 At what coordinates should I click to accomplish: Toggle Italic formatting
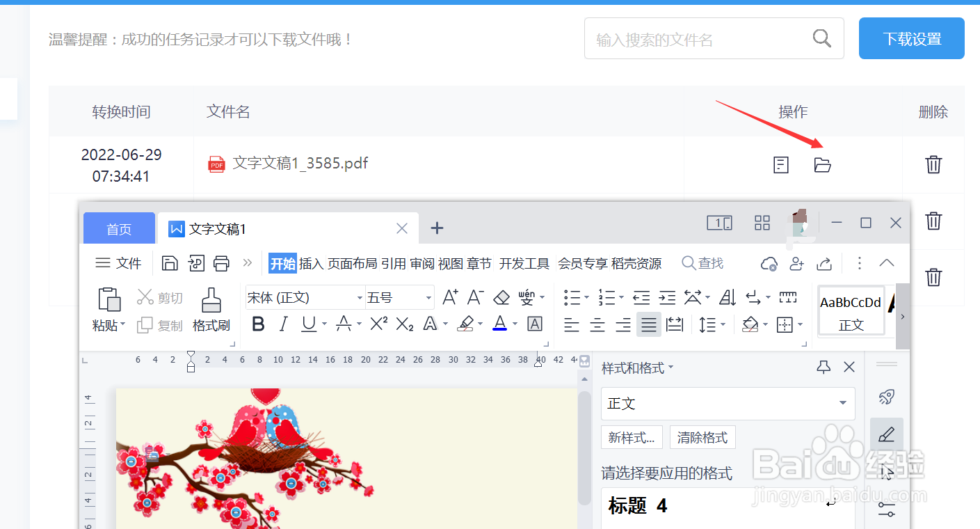283,324
